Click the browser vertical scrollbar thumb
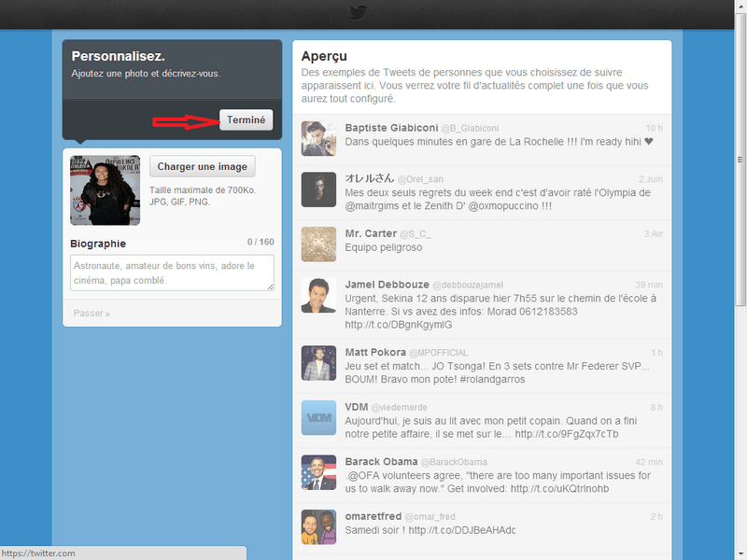This screenshot has width=747, height=560. [x=740, y=160]
